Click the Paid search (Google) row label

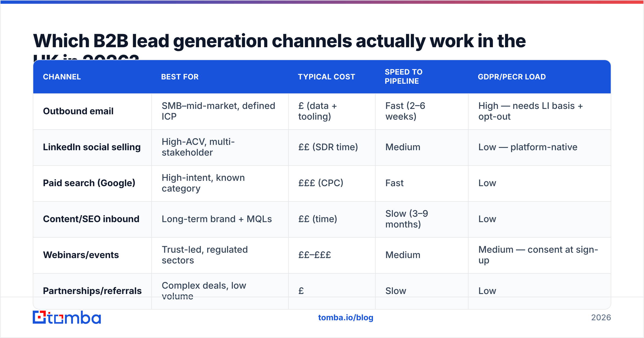point(89,183)
